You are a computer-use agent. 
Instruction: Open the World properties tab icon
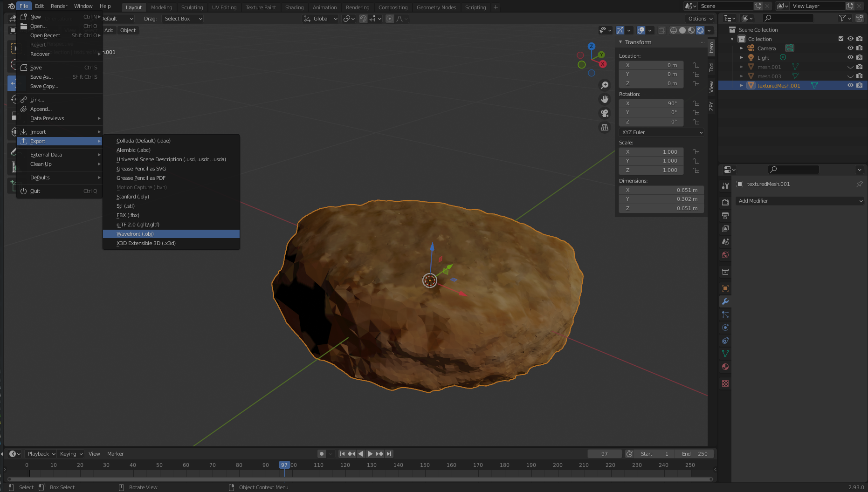725,255
